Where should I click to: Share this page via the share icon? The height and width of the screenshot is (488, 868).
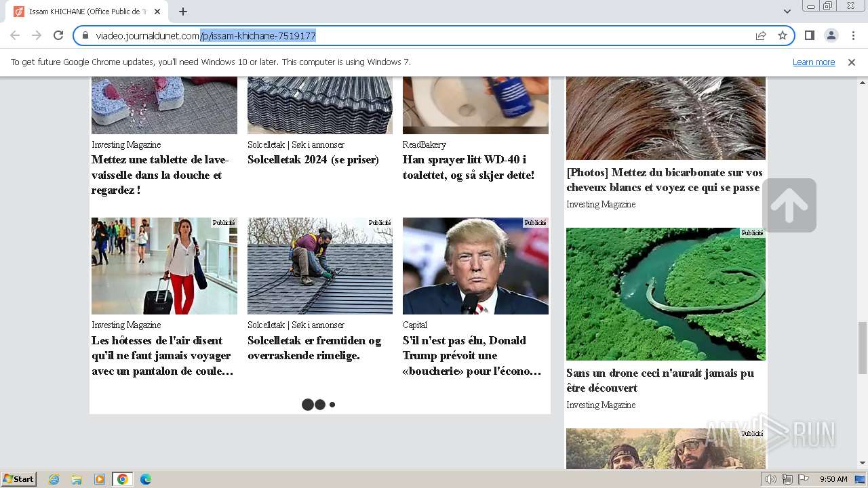pos(761,35)
